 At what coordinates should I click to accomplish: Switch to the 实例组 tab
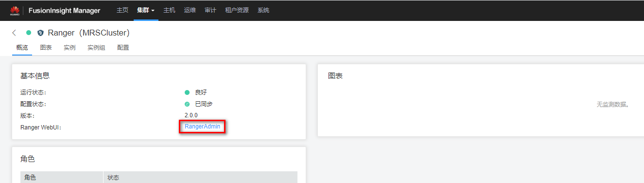[x=96, y=48]
